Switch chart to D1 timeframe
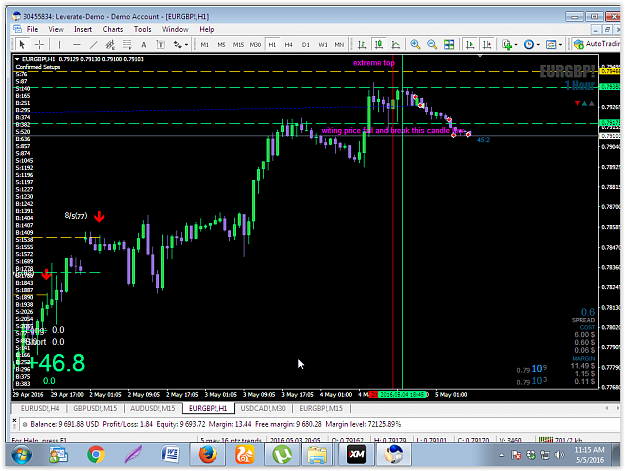Screen dimensions: 625x471 (306, 44)
